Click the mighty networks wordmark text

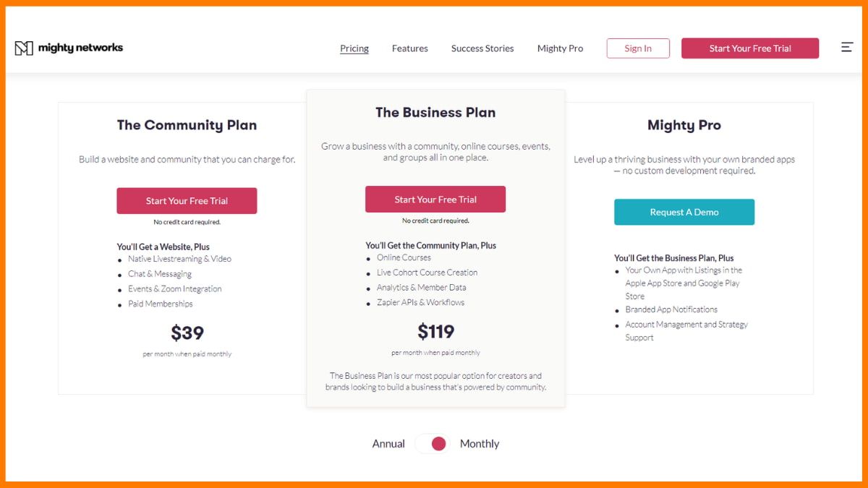[x=80, y=48]
